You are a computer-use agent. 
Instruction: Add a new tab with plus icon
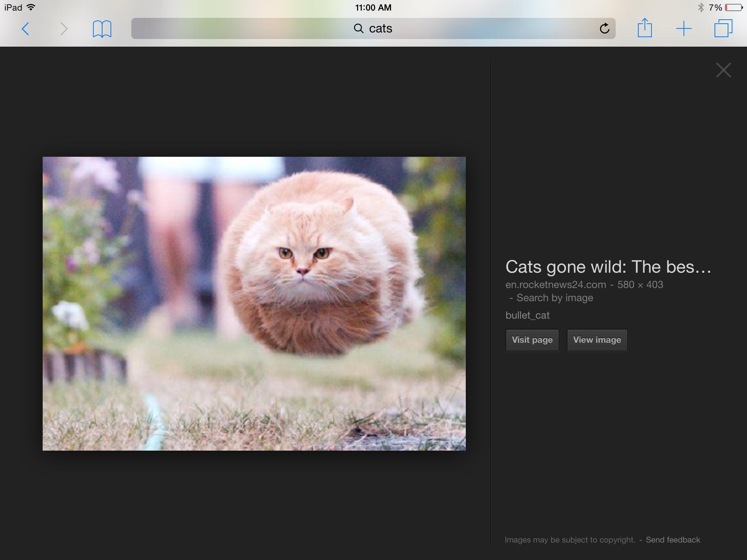[684, 28]
